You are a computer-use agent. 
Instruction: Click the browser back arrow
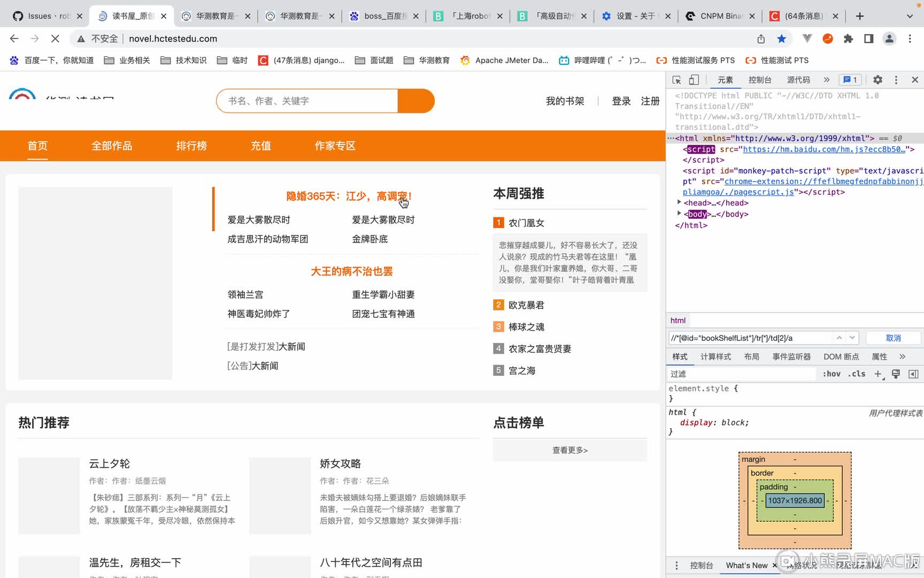click(x=14, y=39)
